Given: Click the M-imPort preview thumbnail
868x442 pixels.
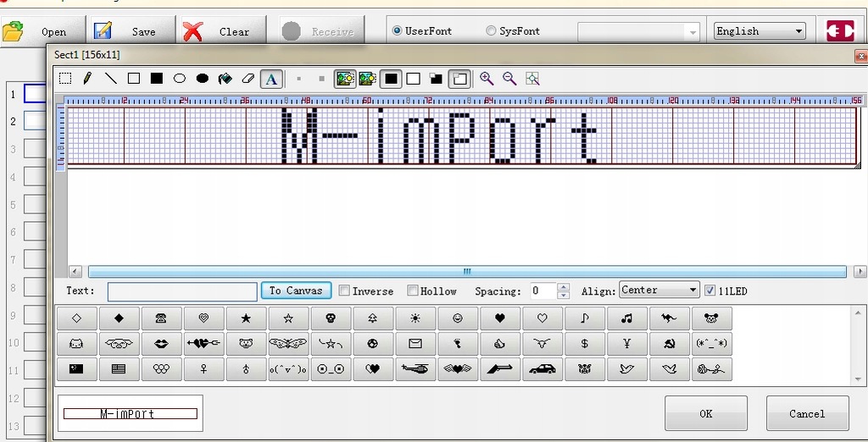Looking at the screenshot, I should click(130, 413).
